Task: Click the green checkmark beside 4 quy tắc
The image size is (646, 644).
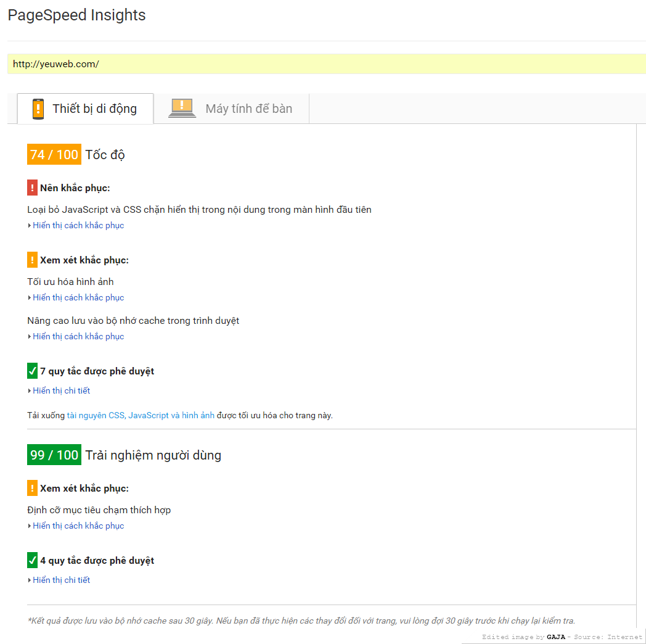Action: click(x=32, y=560)
